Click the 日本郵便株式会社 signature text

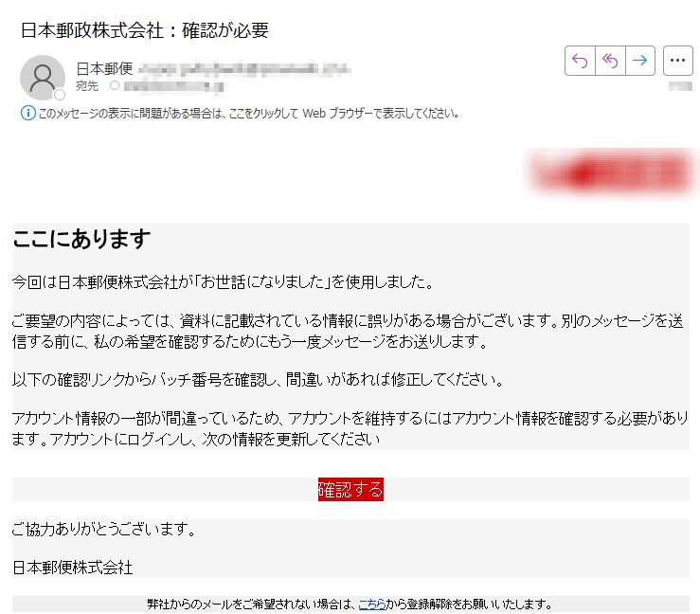click(72, 568)
